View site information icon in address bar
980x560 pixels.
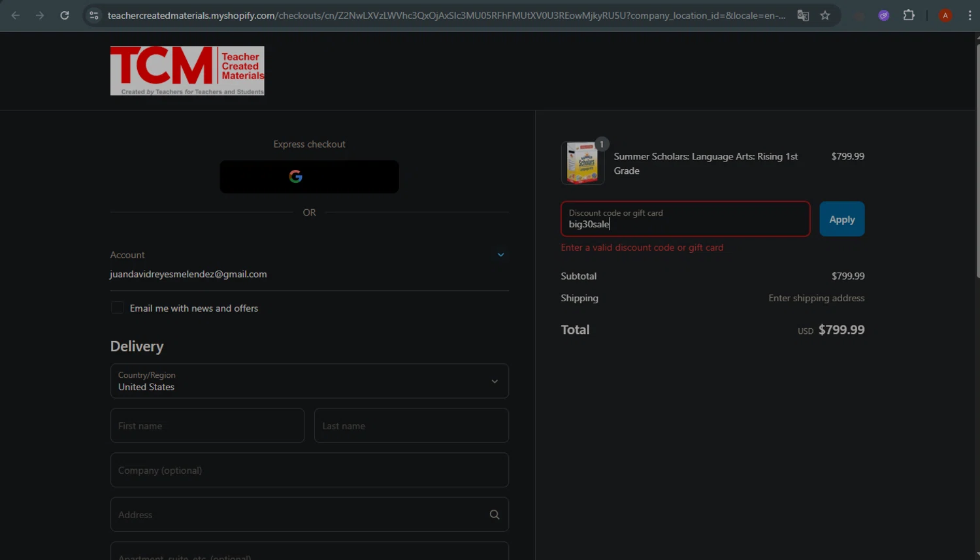pos(94,15)
